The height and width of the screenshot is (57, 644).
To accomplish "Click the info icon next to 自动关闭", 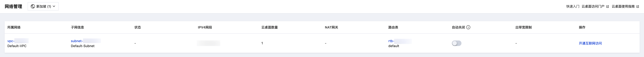I will pyautogui.click(x=468, y=27).
